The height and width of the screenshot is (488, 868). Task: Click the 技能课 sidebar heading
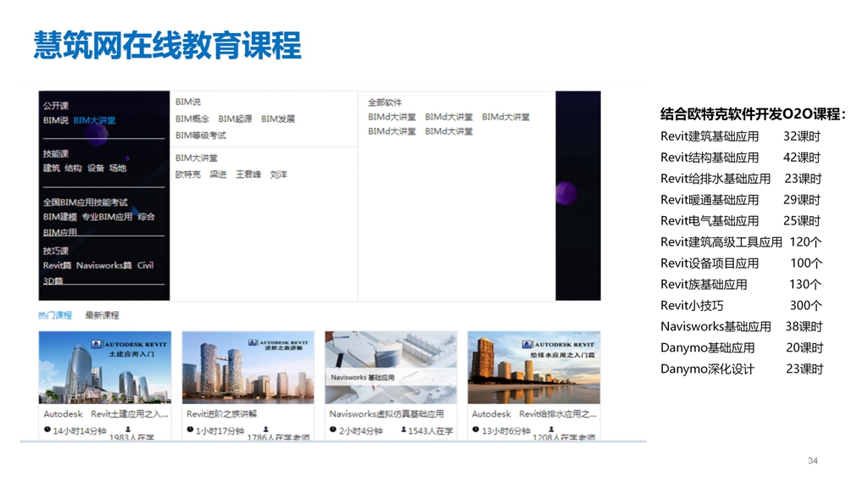[x=56, y=154]
